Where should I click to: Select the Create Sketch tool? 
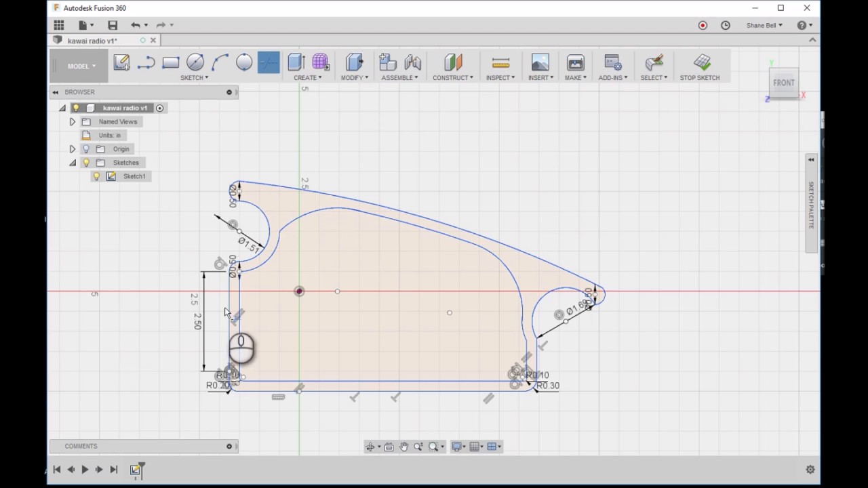coord(121,63)
